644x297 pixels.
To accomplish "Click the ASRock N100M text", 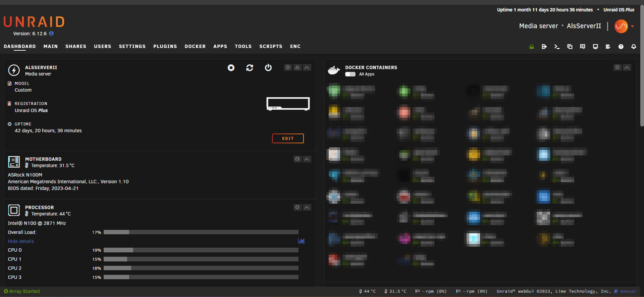I will point(25,175).
